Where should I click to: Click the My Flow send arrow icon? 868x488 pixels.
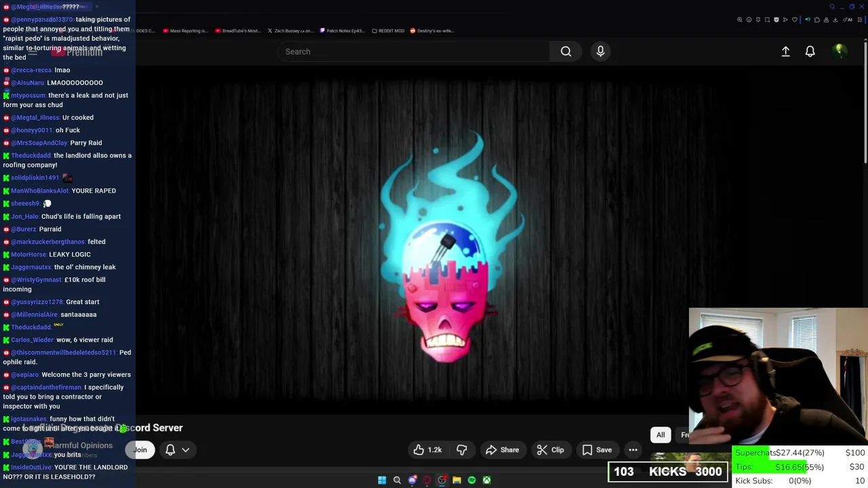785,20
